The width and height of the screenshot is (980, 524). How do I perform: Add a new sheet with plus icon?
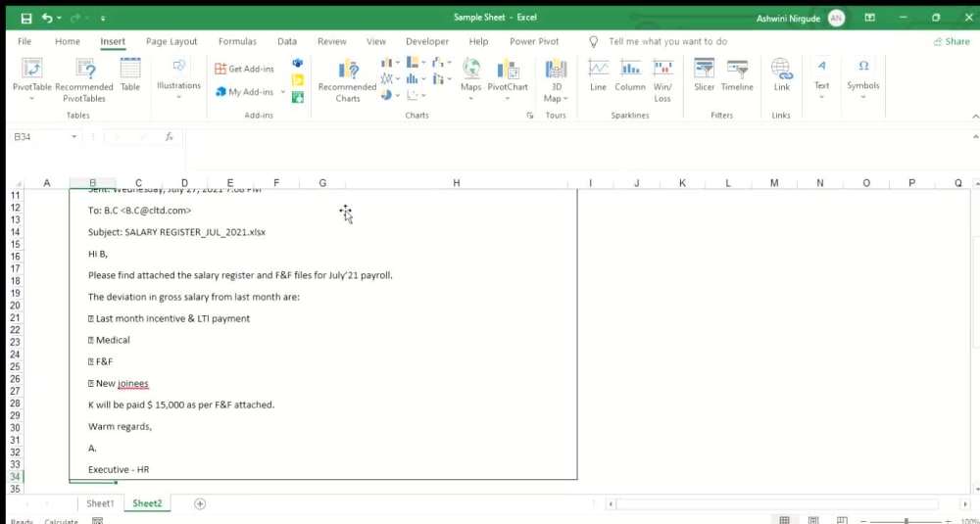[x=200, y=503]
